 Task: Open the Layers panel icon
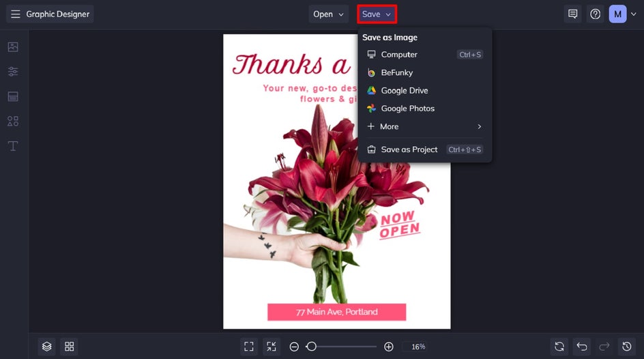[47, 347]
